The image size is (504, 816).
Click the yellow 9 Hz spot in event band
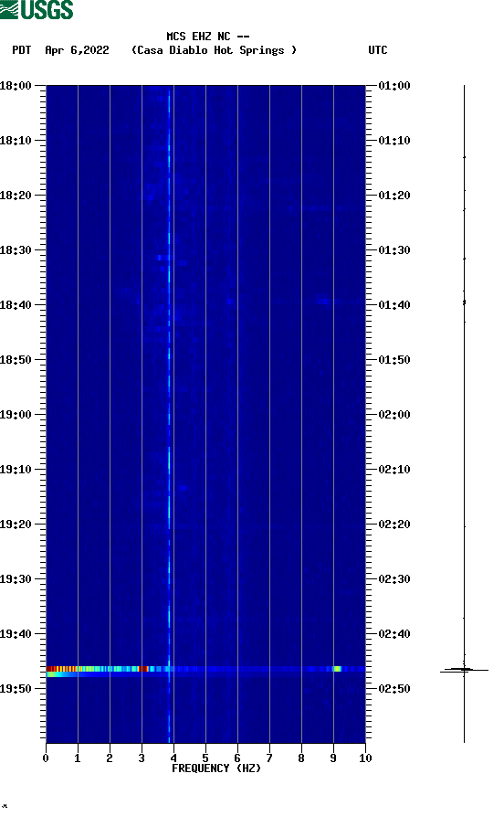pyautogui.click(x=337, y=669)
